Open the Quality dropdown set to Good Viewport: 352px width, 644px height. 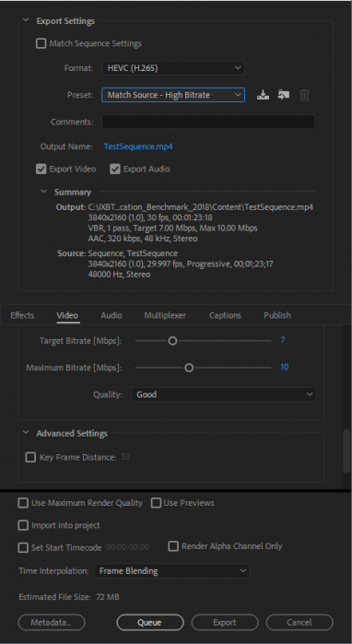click(224, 394)
